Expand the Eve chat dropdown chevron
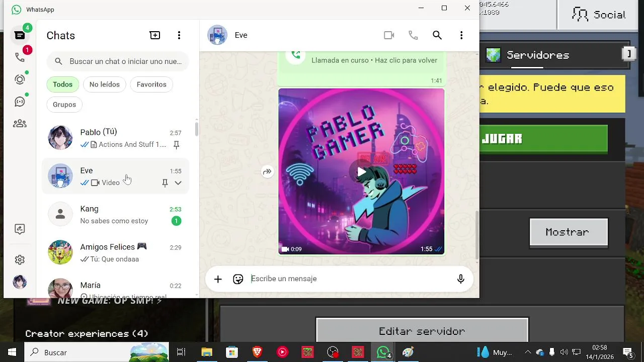The height and width of the screenshot is (362, 644). 178,183
